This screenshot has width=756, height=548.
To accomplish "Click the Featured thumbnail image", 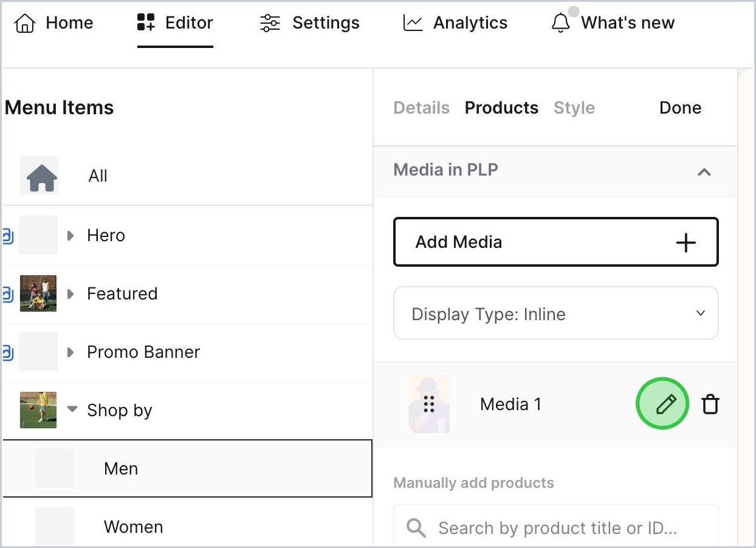I will pos(38,293).
